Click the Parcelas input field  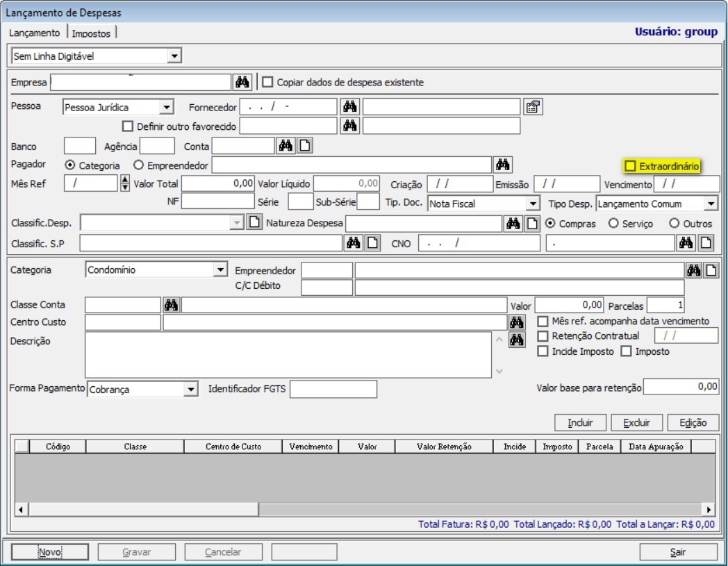(665, 305)
